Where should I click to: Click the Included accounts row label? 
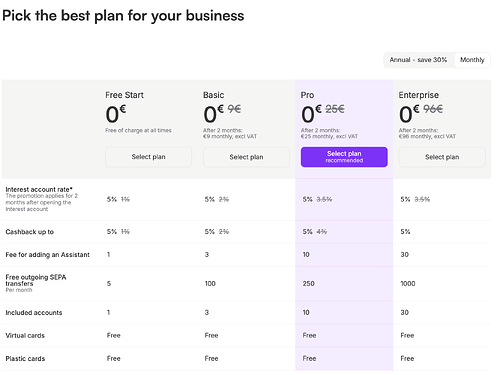coord(34,313)
